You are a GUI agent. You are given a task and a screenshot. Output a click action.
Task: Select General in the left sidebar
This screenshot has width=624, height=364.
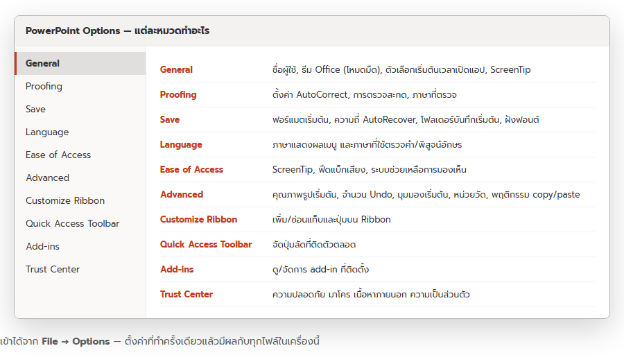pyautogui.click(x=80, y=63)
